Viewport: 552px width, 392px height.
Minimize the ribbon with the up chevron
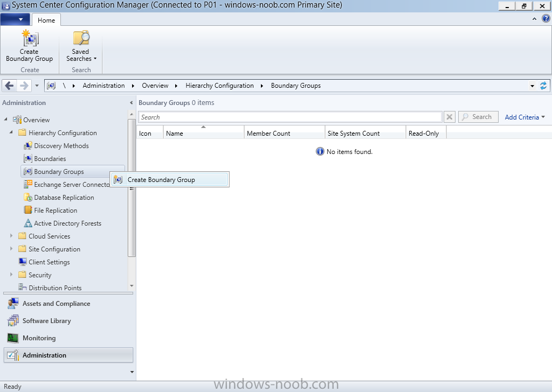click(x=534, y=19)
